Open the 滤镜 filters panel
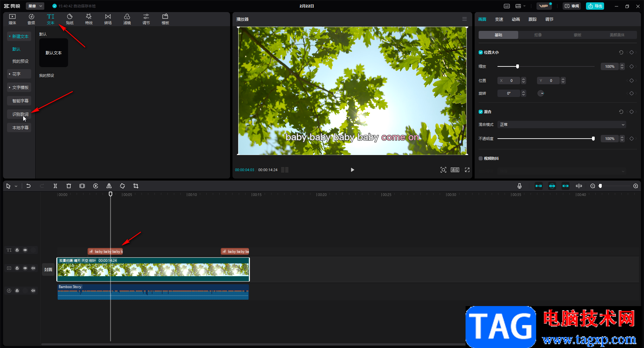This screenshot has height=348, width=644. pos(127,19)
